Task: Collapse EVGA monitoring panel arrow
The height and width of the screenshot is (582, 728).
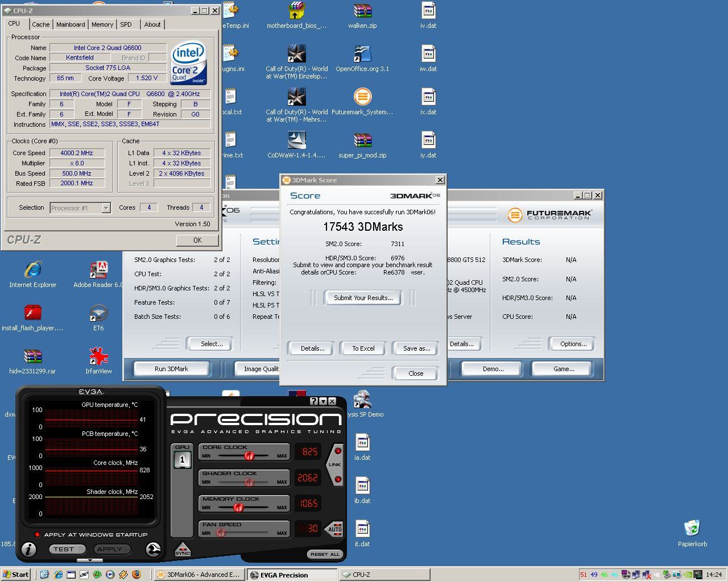Action: point(90,560)
